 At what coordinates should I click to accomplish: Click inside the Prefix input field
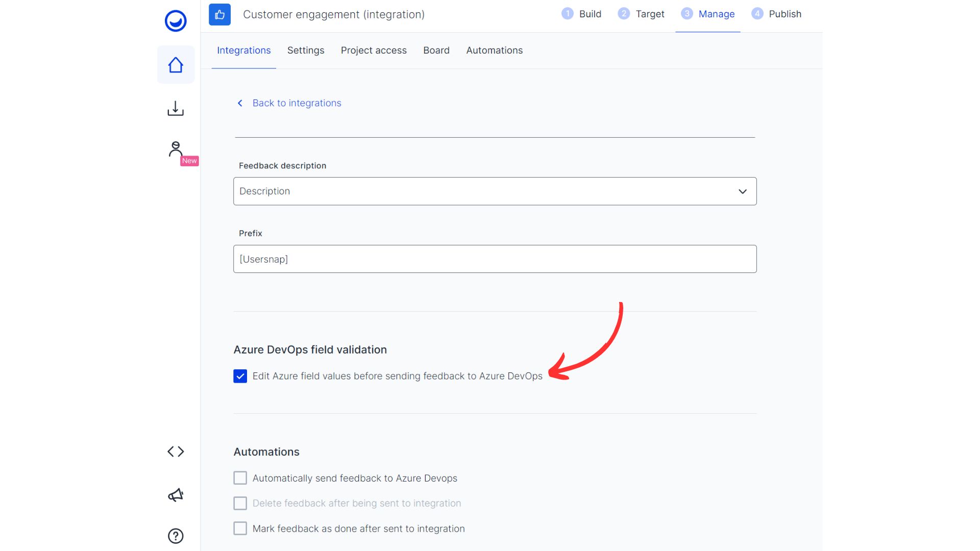pos(494,259)
